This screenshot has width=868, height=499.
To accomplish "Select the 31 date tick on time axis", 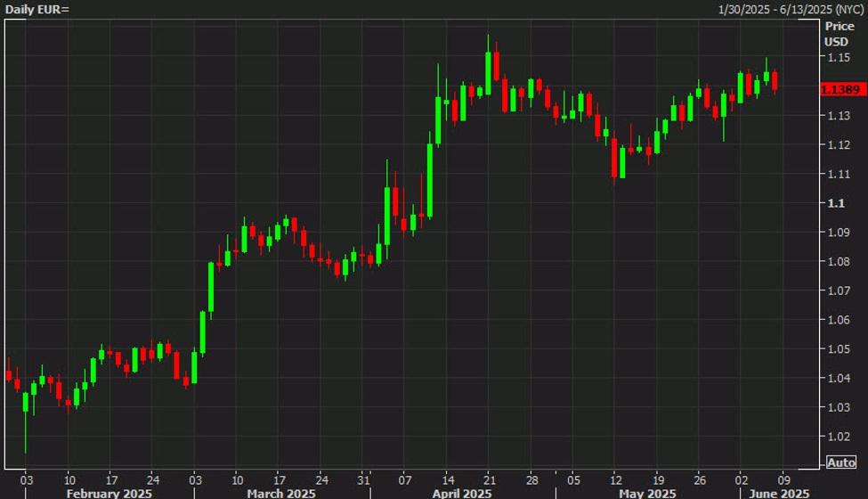I will pyautogui.click(x=361, y=477).
